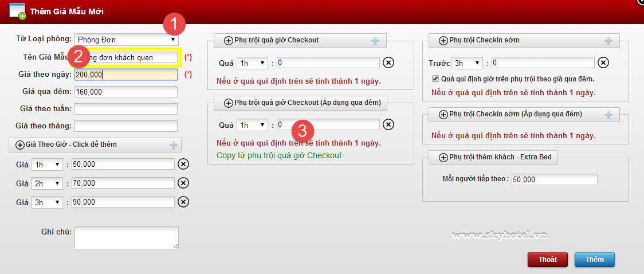
Task: Remove the 2h hourly price row
Action: [x=183, y=183]
